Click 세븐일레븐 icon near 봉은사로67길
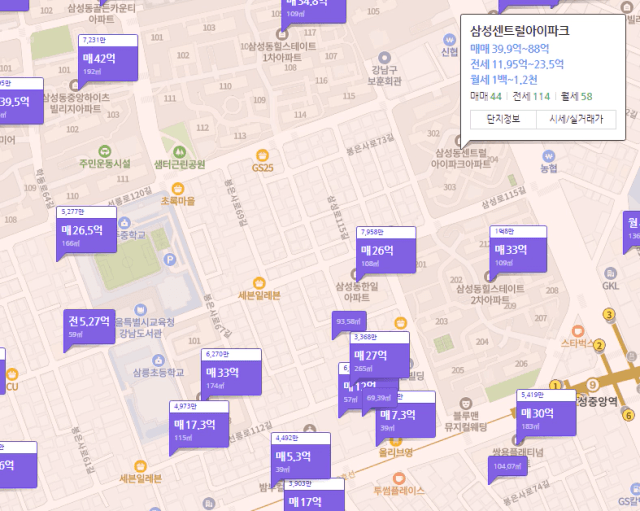This screenshot has height=511, width=640. point(259,283)
